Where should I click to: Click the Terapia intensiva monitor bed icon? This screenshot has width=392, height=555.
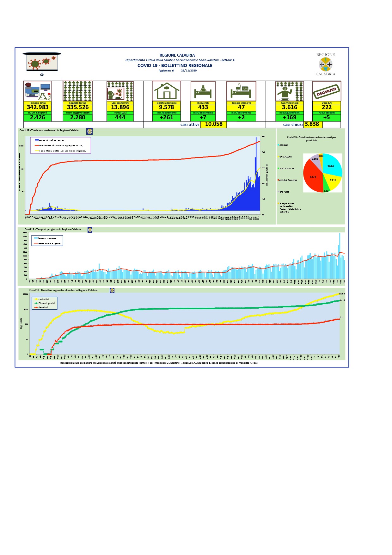(x=241, y=91)
